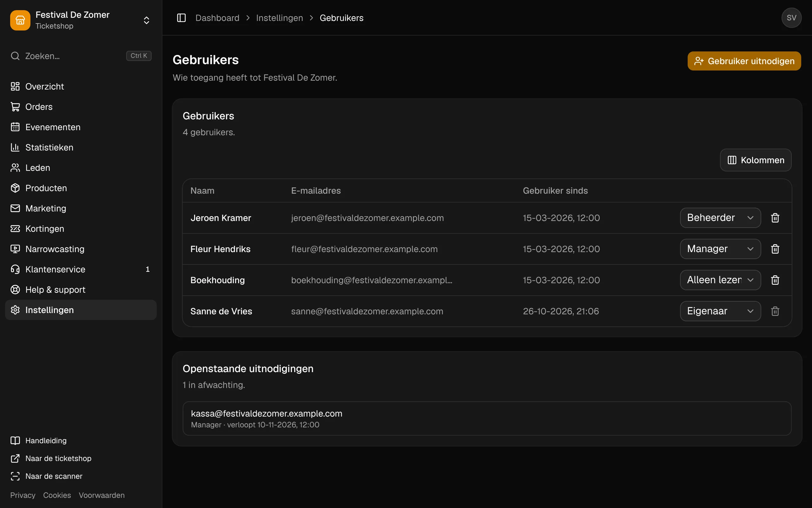Open the Alleen lezen role dropdown

click(720, 280)
